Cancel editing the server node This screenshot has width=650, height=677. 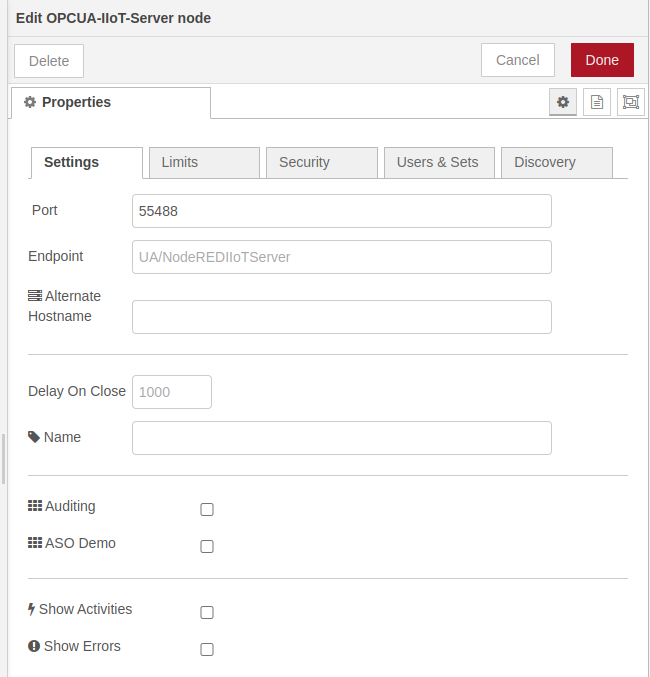[518, 60]
